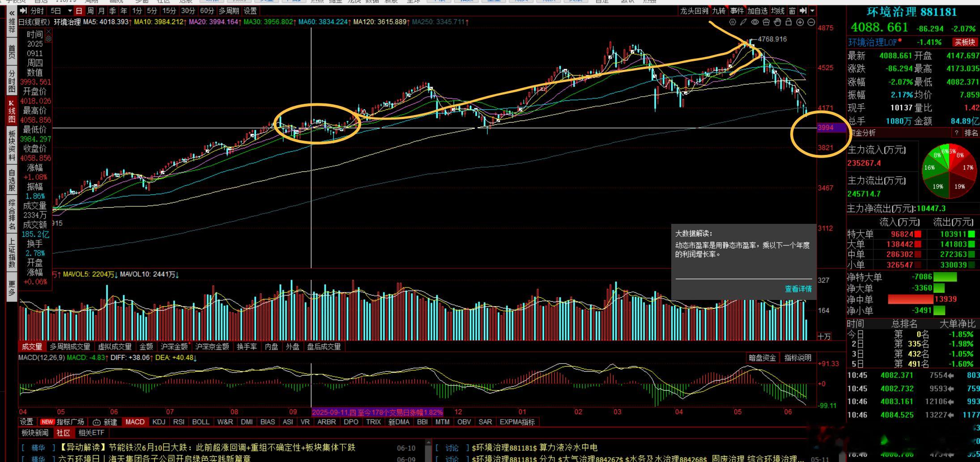
Task: Open dropdown arrow at right end of top toolbar
Action: 812,11
